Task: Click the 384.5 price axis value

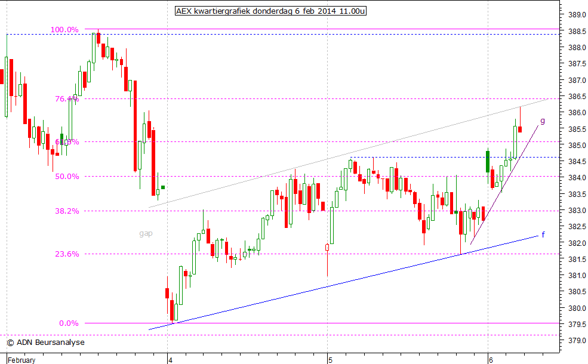Action: pyautogui.click(x=577, y=162)
